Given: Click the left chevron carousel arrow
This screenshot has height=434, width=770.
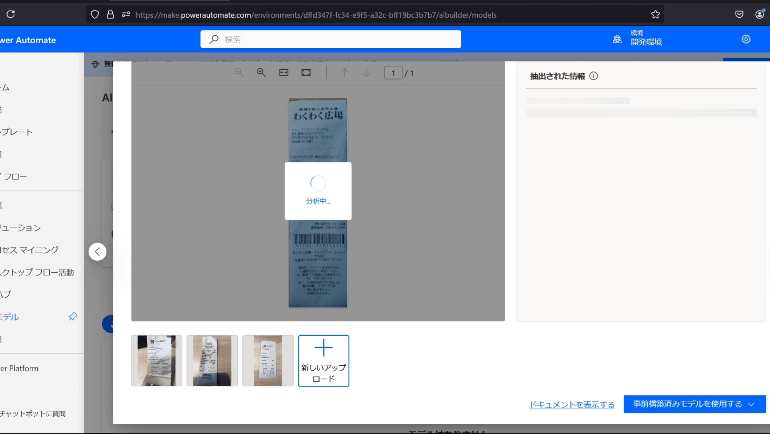Looking at the screenshot, I should (x=97, y=252).
